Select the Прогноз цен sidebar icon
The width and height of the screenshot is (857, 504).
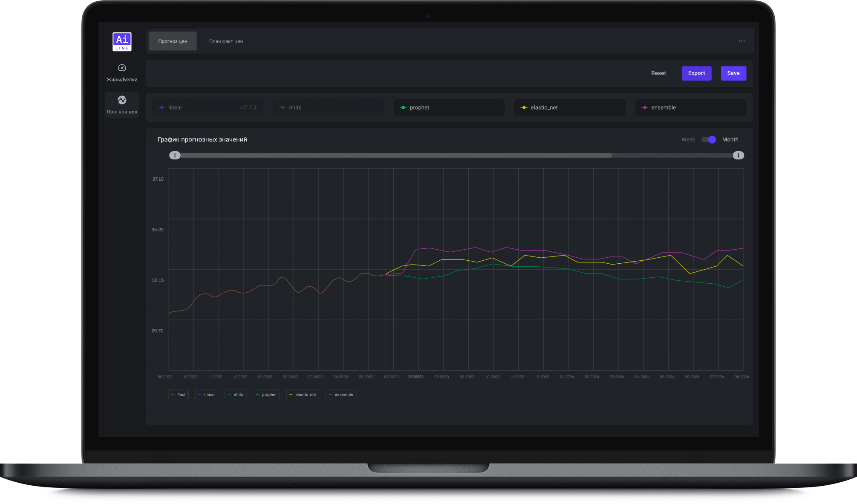point(122,101)
